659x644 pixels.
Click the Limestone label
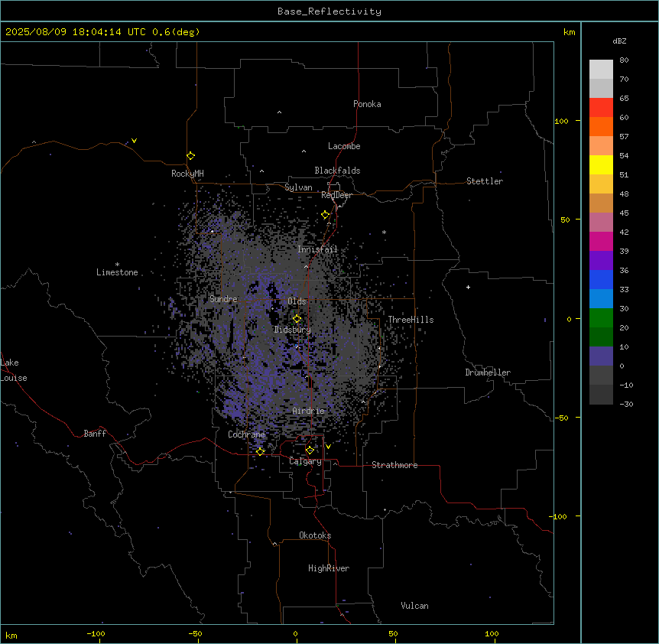coord(117,272)
